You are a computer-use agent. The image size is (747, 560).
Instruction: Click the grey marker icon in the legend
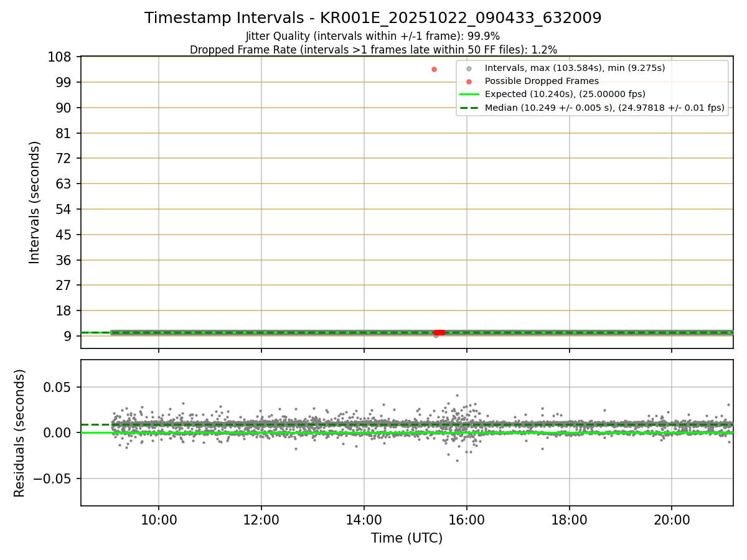click(x=469, y=68)
